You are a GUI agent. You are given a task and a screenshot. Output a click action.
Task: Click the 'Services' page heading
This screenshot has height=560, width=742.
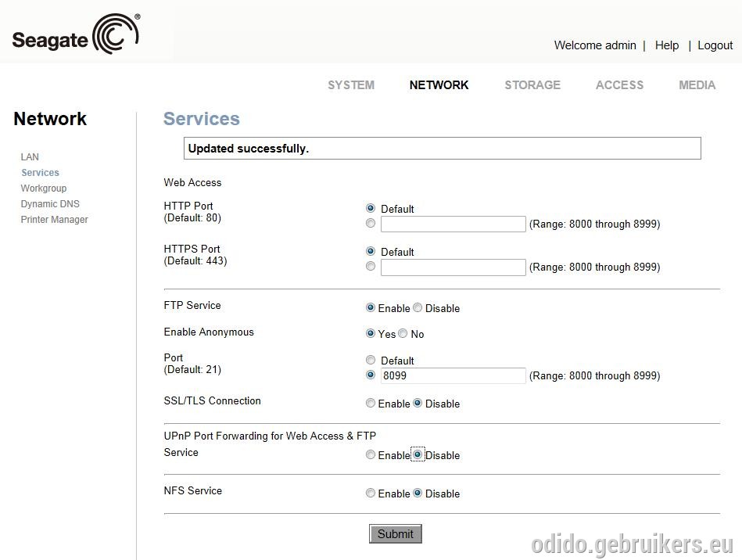tap(202, 119)
